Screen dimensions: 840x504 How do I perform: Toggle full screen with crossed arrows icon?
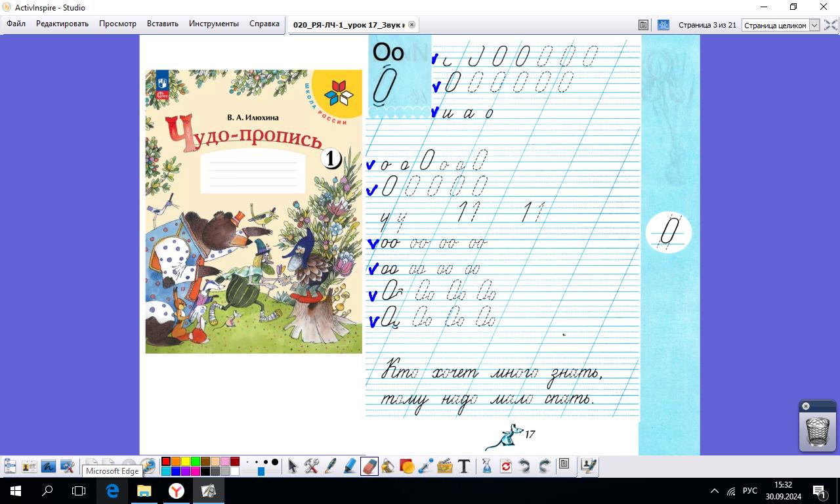pyautogui.click(x=831, y=25)
